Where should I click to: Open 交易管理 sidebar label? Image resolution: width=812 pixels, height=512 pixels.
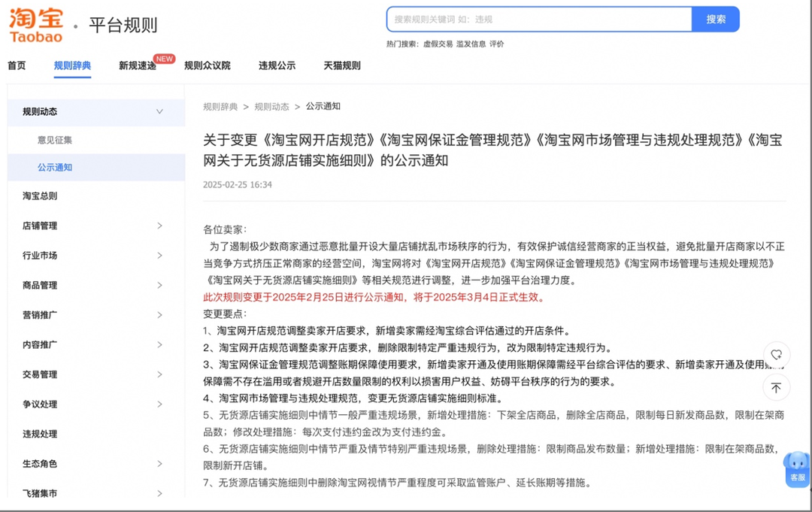click(x=40, y=374)
